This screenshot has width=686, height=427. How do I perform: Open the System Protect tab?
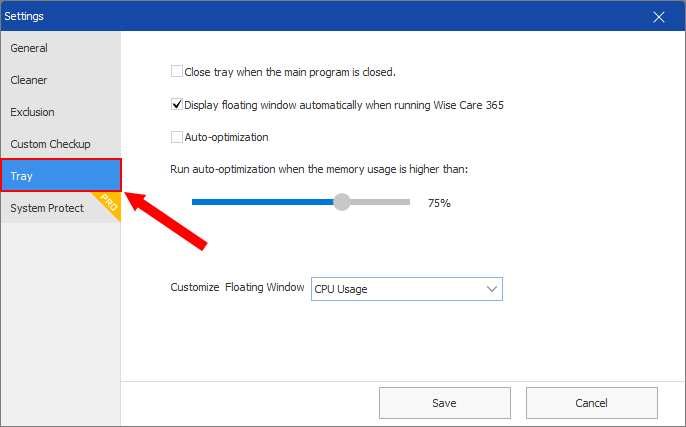(x=61, y=208)
